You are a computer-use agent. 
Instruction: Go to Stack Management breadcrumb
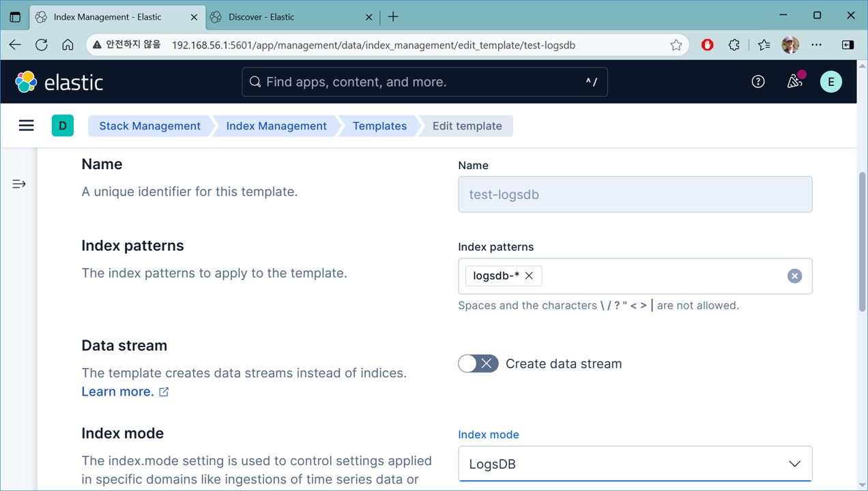point(149,126)
